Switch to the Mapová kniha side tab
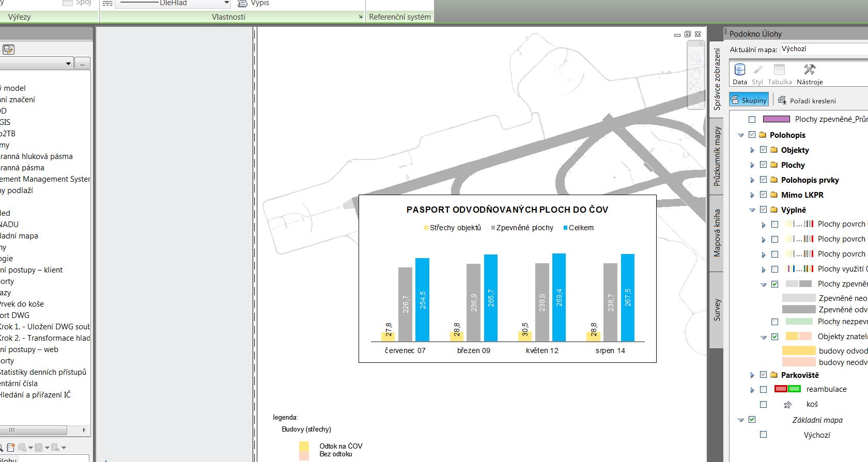Image resolution: width=868 pixels, height=462 pixels. (717, 233)
